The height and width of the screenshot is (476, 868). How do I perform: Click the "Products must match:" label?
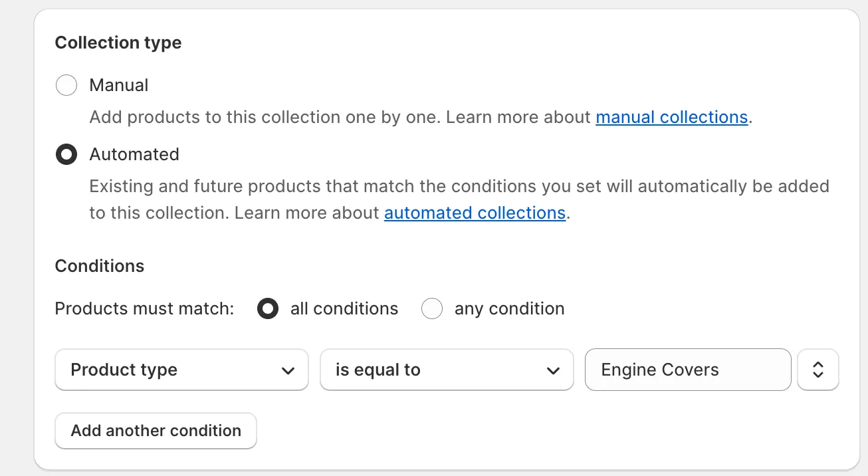coord(144,309)
